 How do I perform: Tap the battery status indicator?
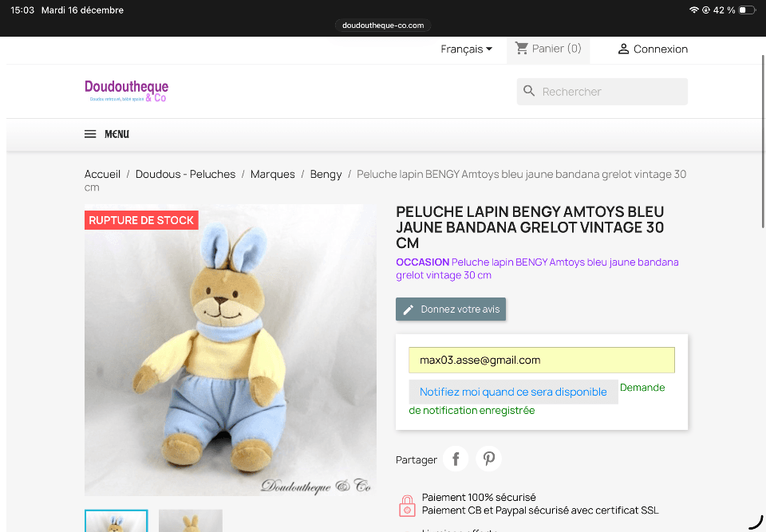tap(747, 10)
